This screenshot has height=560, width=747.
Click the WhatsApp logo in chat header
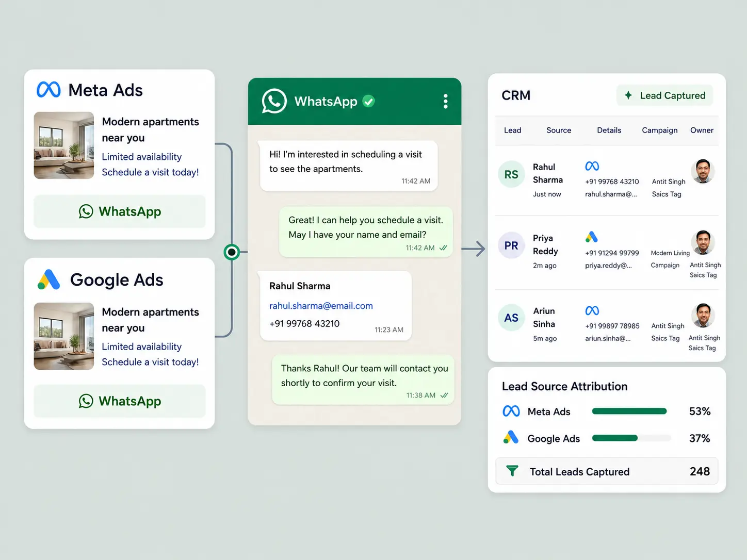pos(274,101)
